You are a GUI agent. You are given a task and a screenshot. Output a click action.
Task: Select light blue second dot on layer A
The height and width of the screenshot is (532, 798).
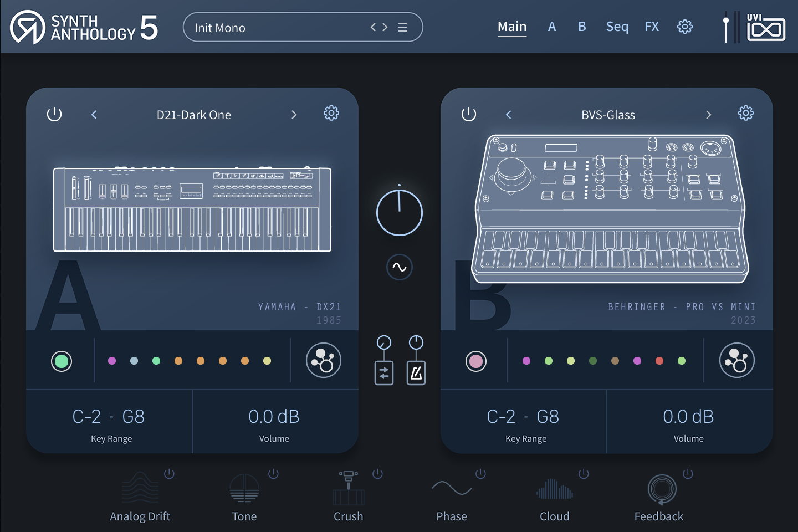(x=134, y=361)
